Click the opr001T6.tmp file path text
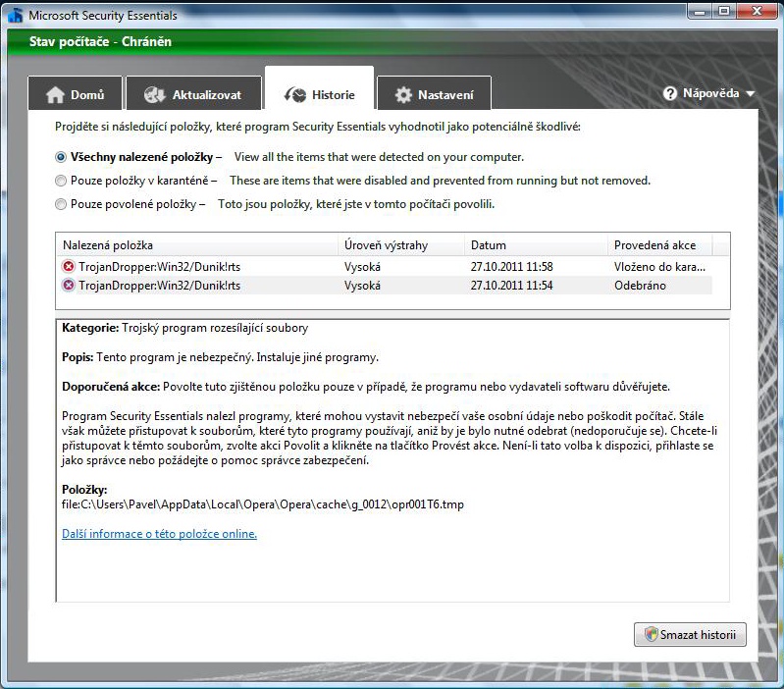This screenshot has height=689, width=784. [263, 504]
